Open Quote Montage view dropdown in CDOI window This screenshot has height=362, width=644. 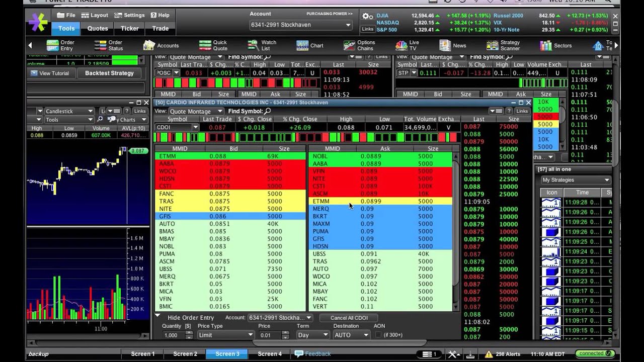pos(195,111)
